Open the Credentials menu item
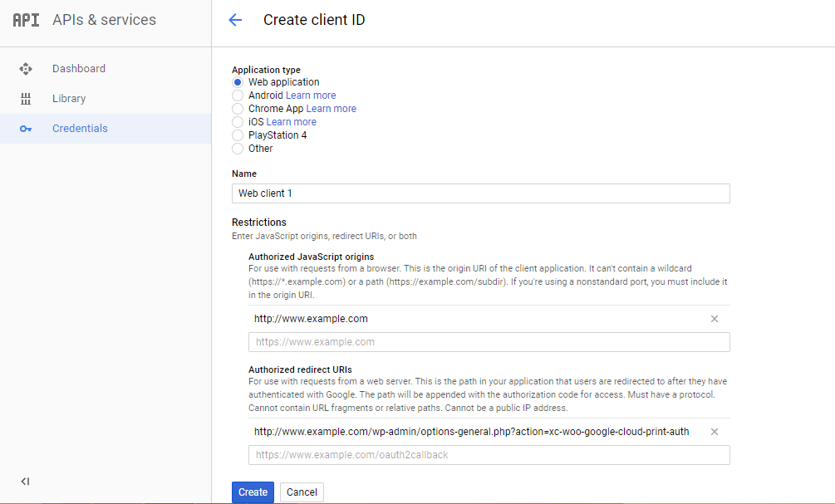Screen dimensions: 835x504 tap(106, 128)
